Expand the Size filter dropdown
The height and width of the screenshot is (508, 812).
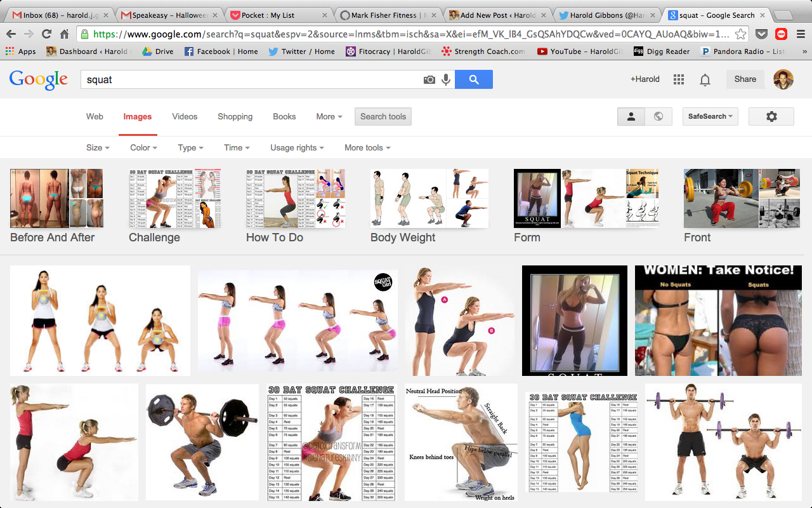[x=98, y=147]
